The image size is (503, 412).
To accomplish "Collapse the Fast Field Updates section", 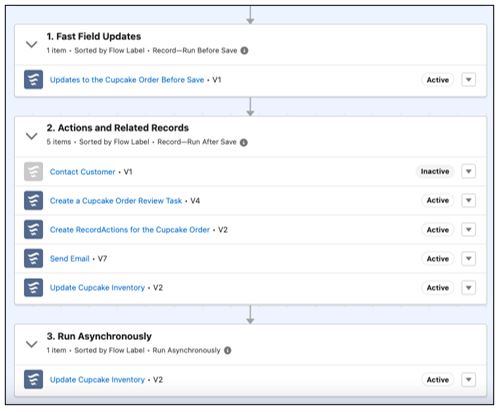I will (x=32, y=44).
